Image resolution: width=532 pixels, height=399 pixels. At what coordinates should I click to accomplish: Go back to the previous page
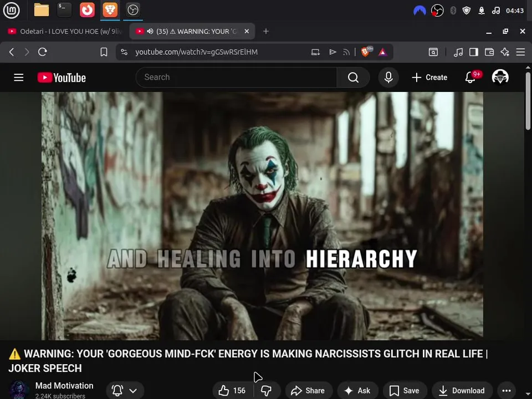(x=12, y=52)
